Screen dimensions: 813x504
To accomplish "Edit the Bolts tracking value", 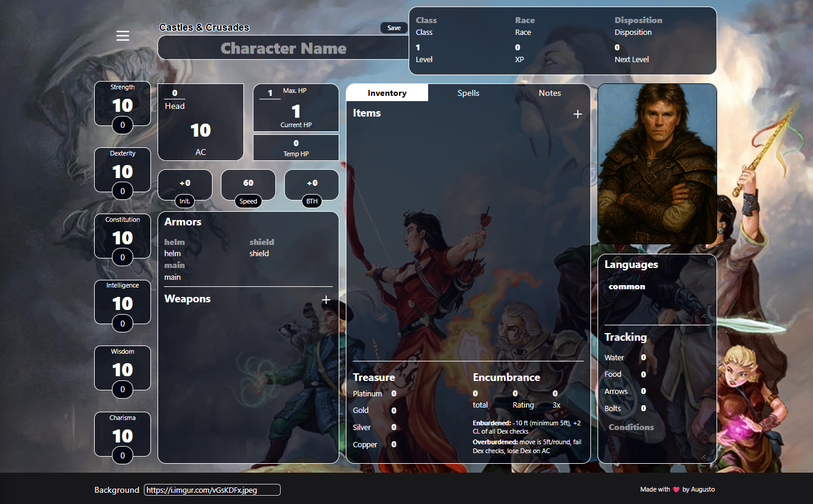I will pyautogui.click(x=644, y=409).
